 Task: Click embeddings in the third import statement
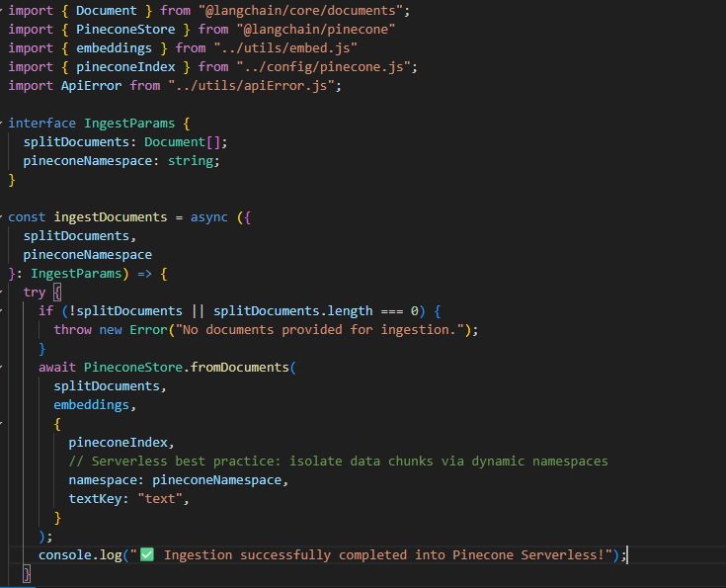(x=114, y=48)
